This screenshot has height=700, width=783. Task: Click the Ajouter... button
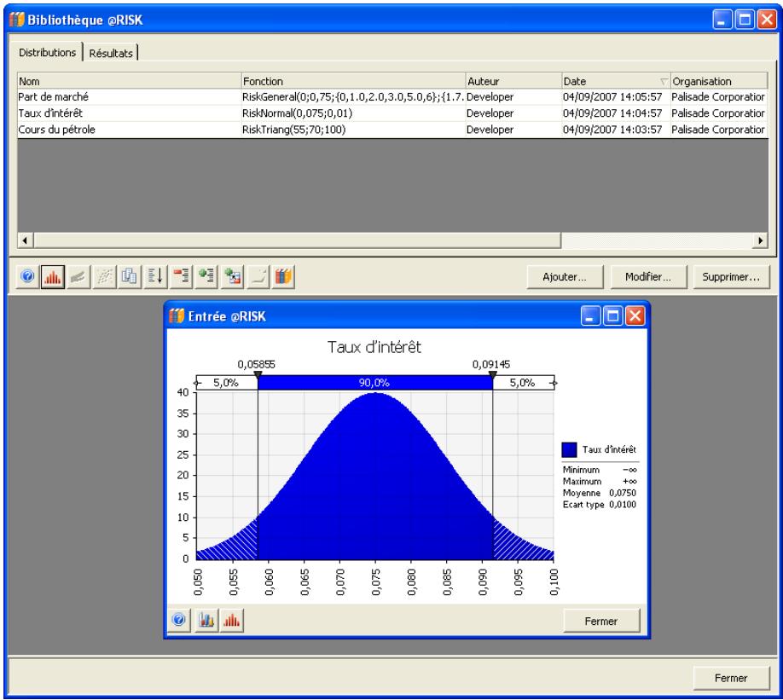tap(564, 277)
